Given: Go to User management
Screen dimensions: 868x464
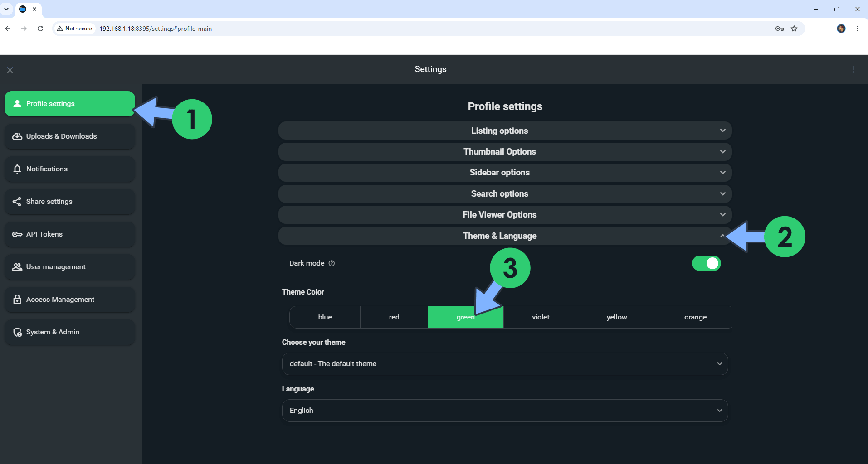Looking at the screenshot, I should 70,267.
